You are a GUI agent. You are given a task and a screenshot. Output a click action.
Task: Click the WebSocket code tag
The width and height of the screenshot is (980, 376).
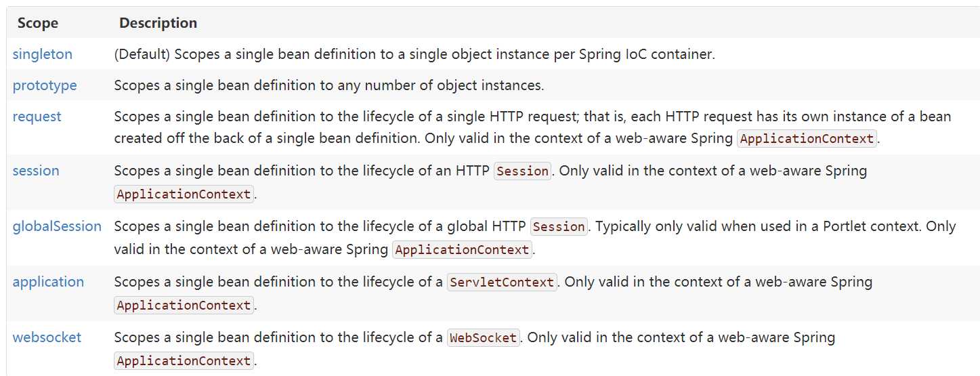pyautogui.click(x=484, y=338)
